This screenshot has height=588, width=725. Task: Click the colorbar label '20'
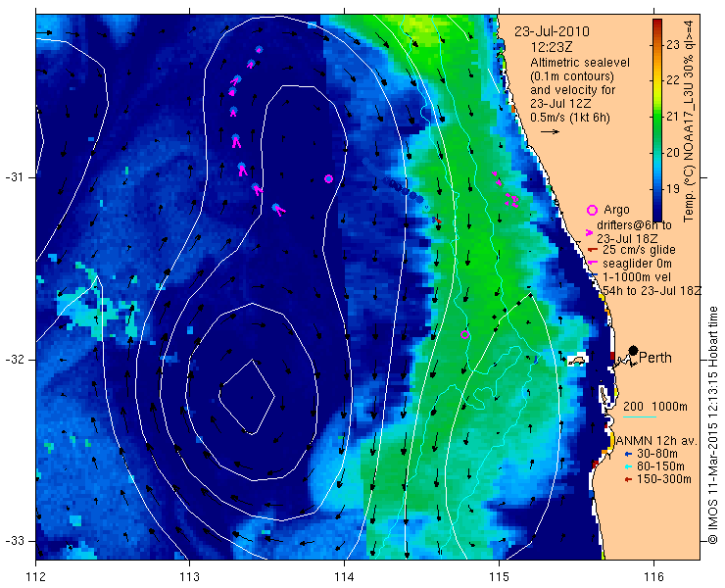click(x=673, y=152)
